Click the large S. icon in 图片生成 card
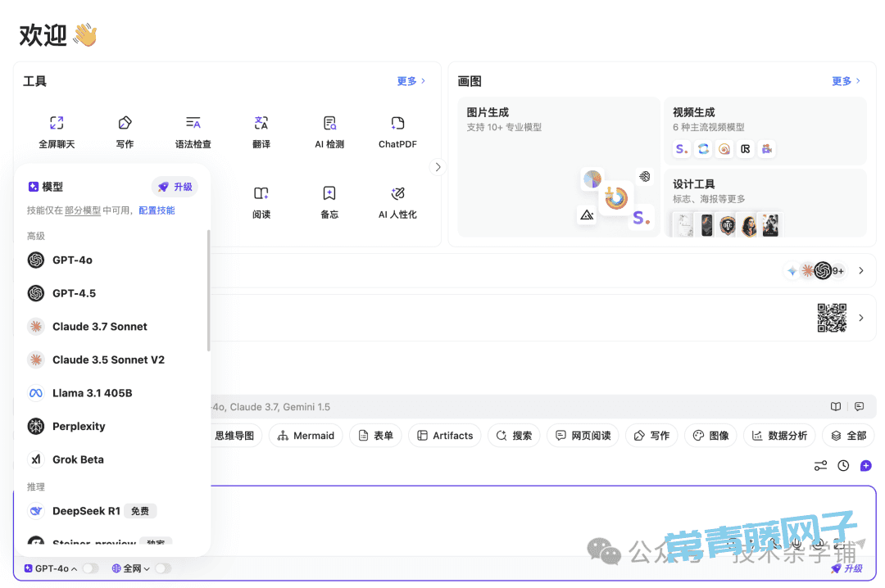The image size is (885, 588). [641, 217]
